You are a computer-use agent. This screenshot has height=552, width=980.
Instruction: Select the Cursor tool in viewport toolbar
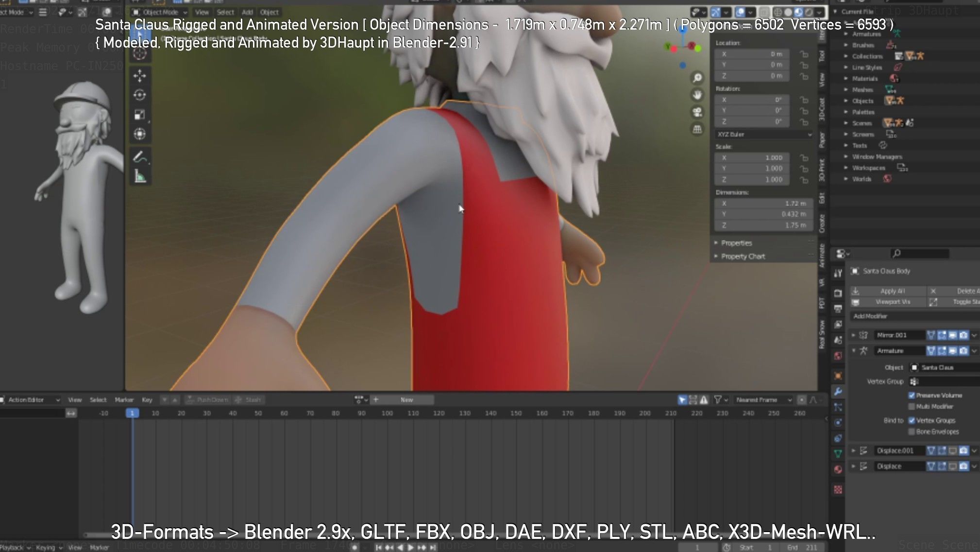pos(140,53)
